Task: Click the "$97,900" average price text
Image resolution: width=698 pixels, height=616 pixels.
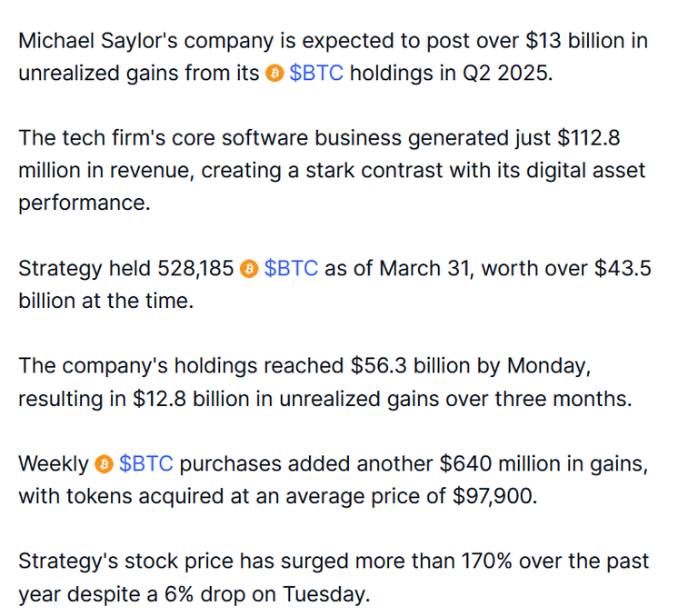Action: click(x=495, y=496)
